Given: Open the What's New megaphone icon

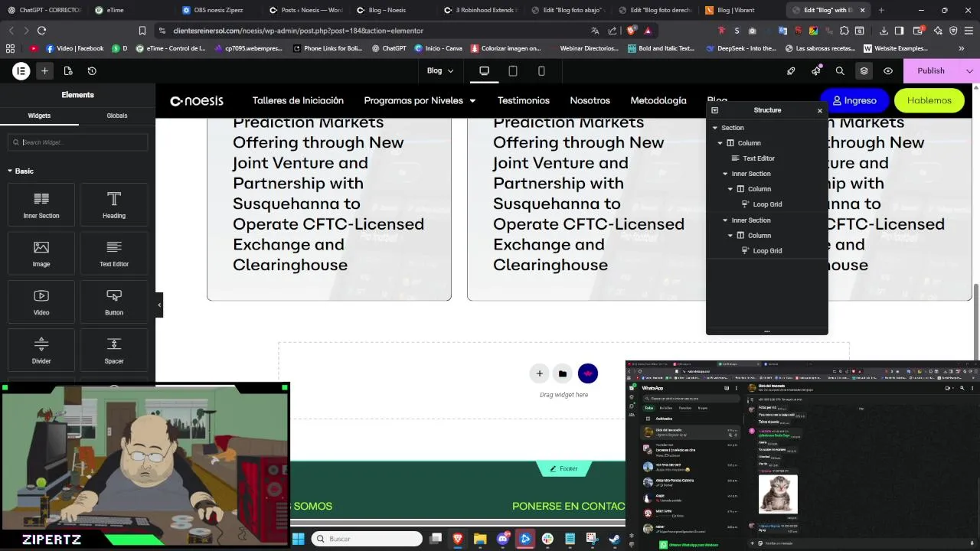Looking at the screenshot, I should click(x=816, y=70).
